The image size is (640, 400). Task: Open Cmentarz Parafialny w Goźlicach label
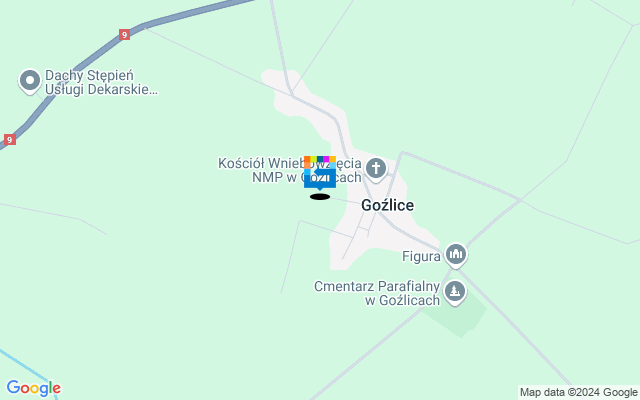[377, 293]
